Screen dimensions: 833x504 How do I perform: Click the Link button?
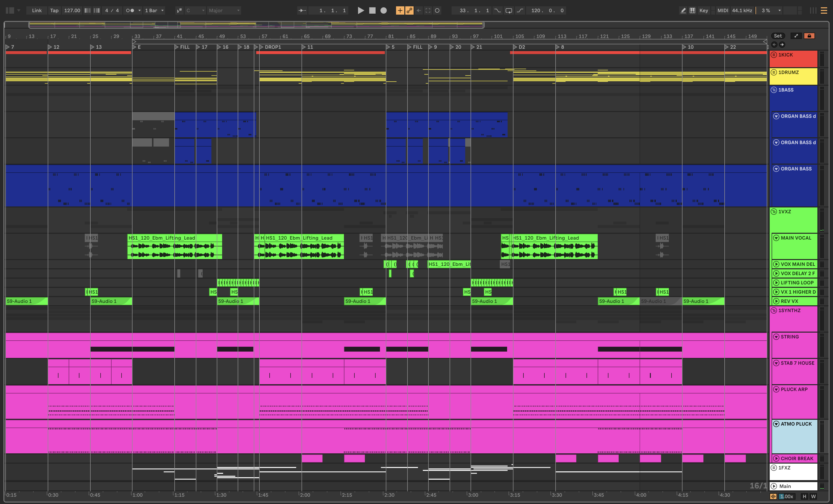[x=37, y=10]
